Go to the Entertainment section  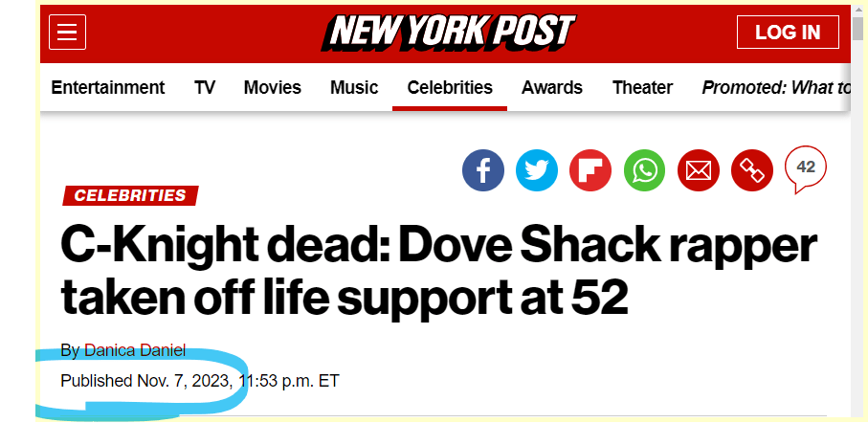(108, 87)
